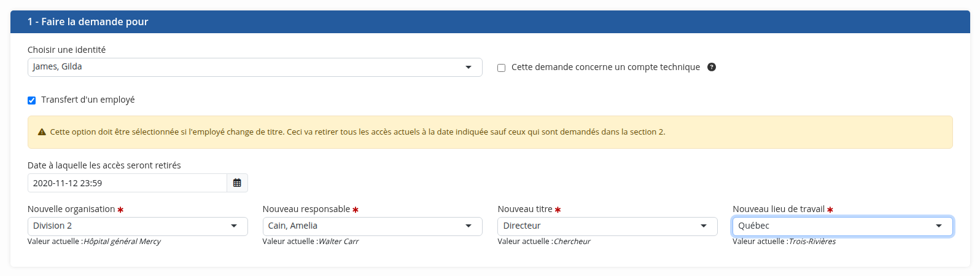
Task: Open the calendar date picker icon
Action: click(237, 183)
